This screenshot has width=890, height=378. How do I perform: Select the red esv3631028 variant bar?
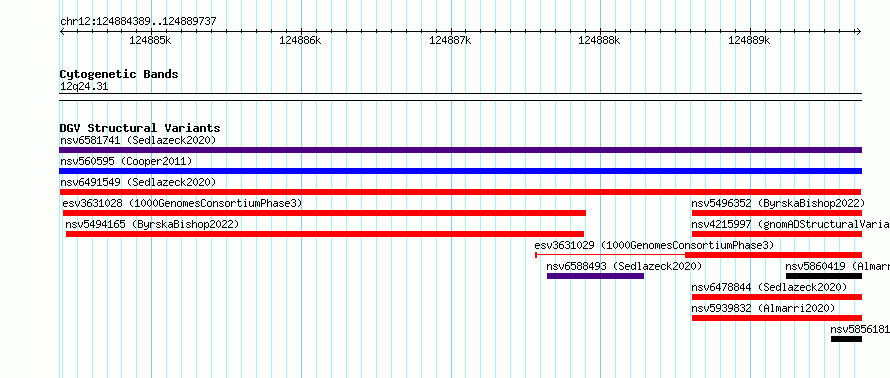point(324,213)
